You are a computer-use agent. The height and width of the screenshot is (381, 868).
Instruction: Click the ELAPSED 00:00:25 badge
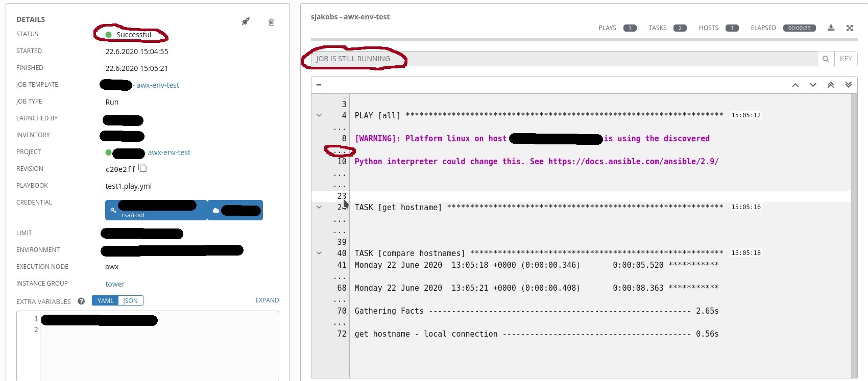(x=799, y=28)
